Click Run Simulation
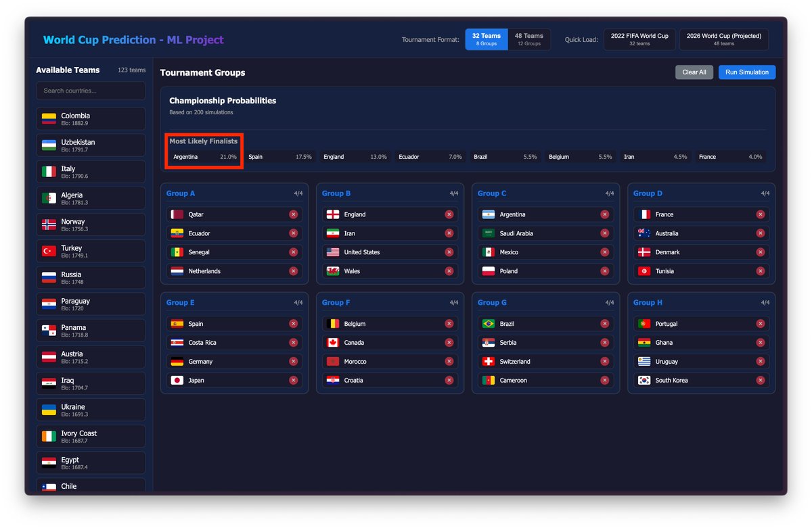 747,72
